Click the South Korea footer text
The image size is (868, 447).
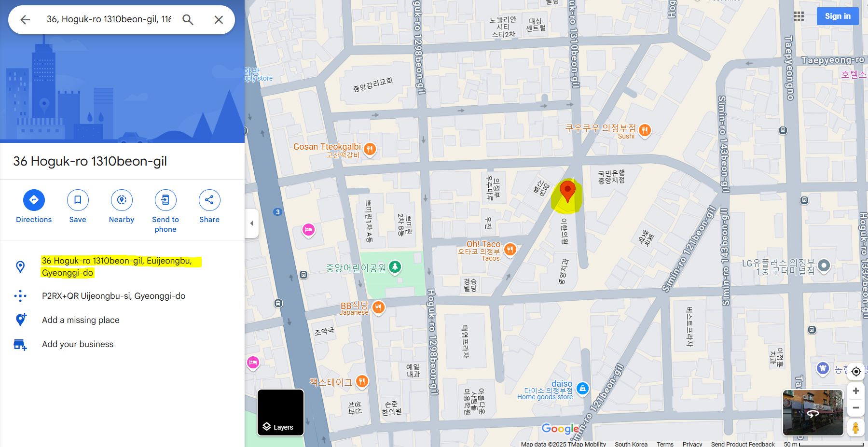click(x=631, y=444)
